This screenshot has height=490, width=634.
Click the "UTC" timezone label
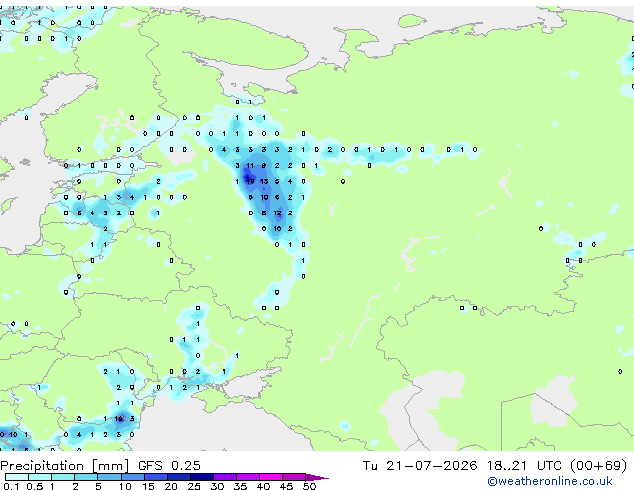point(549,466)
